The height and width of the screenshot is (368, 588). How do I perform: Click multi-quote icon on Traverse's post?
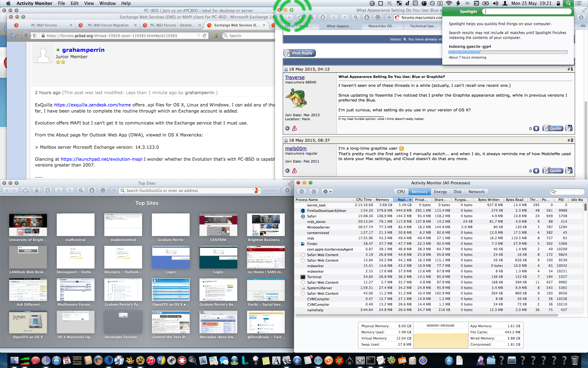569,128
